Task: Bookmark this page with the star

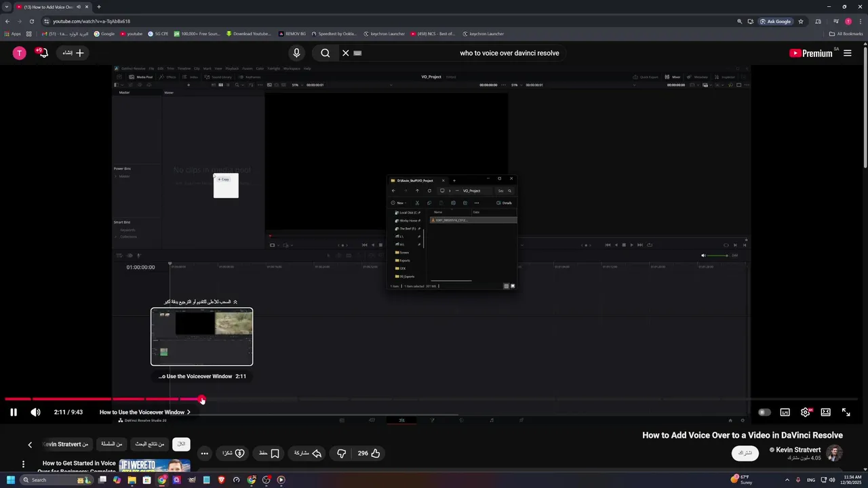Action: click(801, 21)
